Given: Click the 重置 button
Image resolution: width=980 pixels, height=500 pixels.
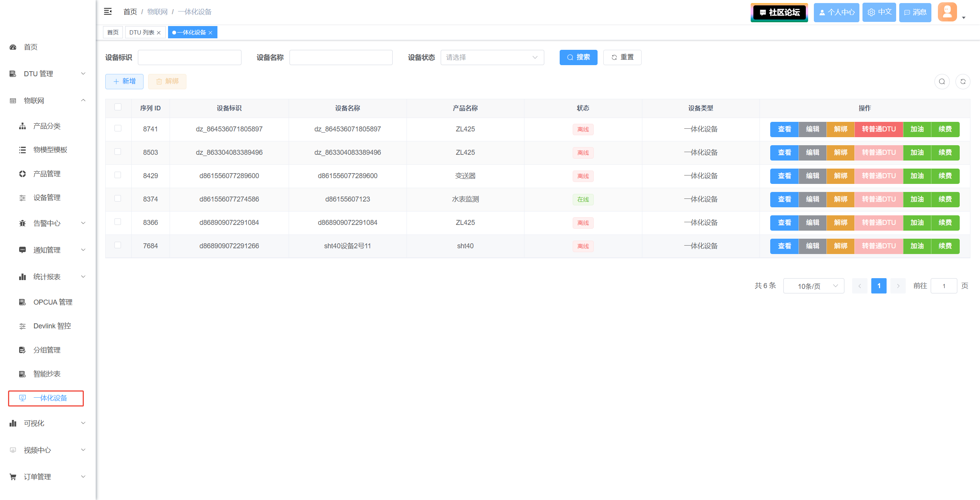Looking at the screenshot, I should (x=622, y=57).
